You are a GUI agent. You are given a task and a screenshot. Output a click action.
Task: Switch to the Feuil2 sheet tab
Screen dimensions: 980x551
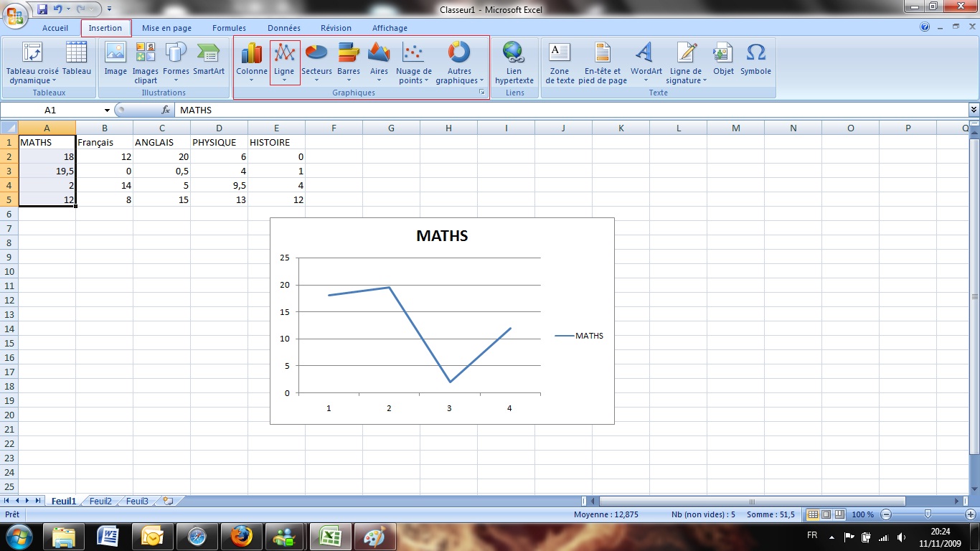100,501
